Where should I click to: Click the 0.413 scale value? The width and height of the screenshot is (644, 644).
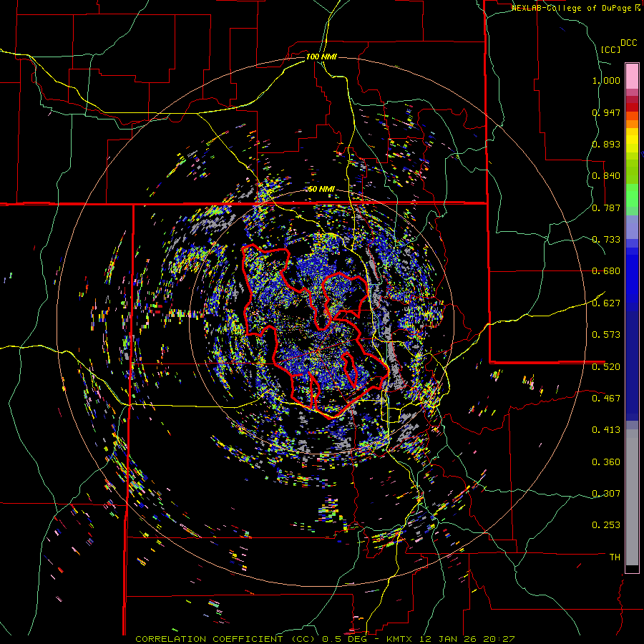tap(606, 430)
